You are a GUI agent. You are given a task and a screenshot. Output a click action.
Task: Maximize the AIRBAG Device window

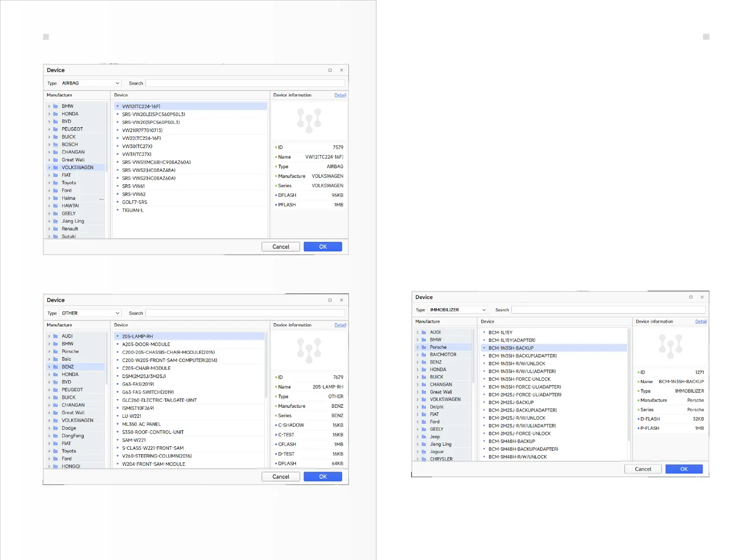[x=330, y=70]
